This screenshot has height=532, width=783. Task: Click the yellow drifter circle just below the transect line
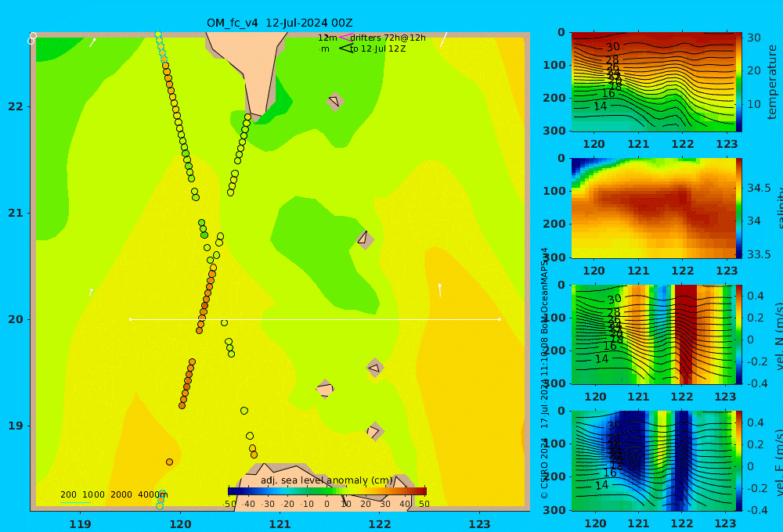[x=224, y=323]
